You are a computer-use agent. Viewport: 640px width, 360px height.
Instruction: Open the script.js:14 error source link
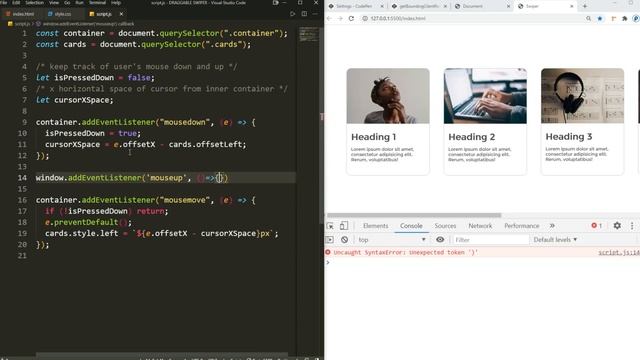[619, 253]
